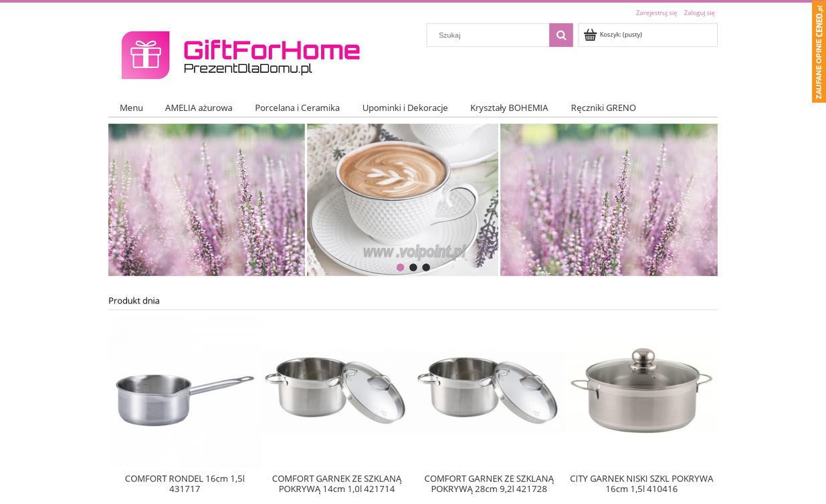Viewport: 826px width, 504px height.
Task: Open the Porcelana i Ceramika category
Action: pos(297,108)
